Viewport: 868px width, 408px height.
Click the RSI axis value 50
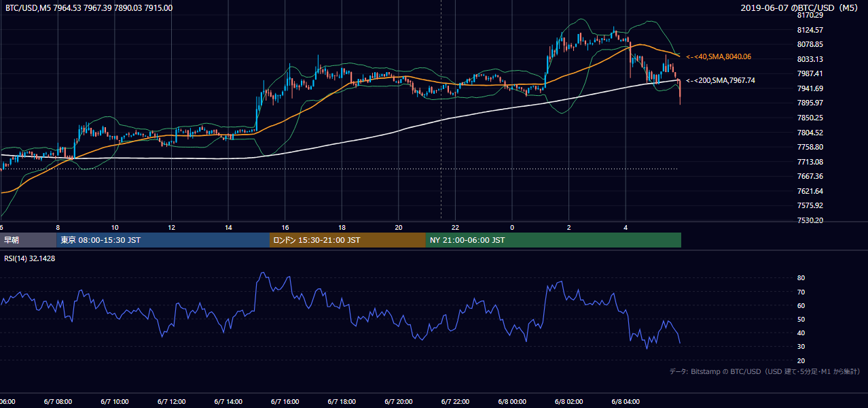coord(801,319)
